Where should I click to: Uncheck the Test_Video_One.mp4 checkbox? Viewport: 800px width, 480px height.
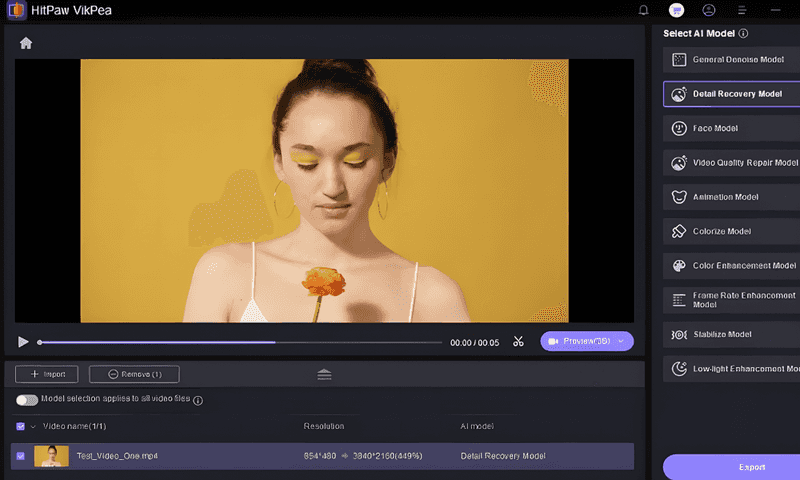point(20,456)
